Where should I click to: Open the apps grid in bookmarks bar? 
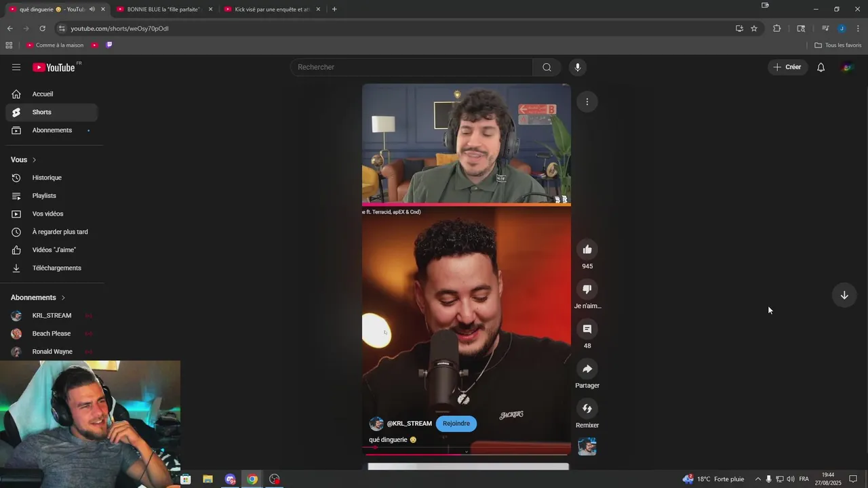(9, 45)
